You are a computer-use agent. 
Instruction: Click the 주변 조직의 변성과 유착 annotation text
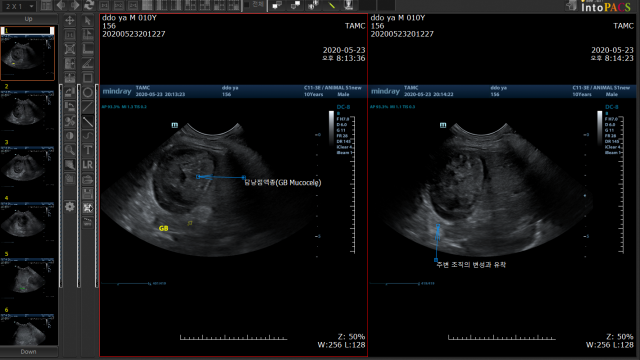[x=471, y=264]
